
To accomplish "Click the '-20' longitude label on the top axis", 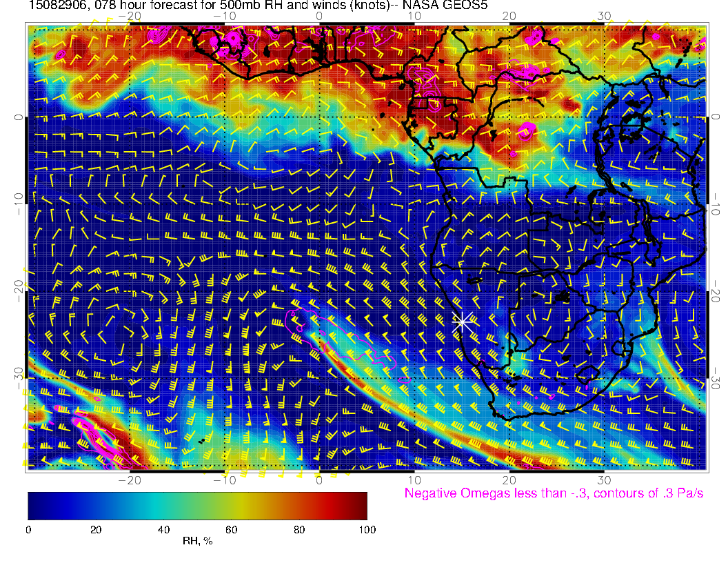I will 130,16.
